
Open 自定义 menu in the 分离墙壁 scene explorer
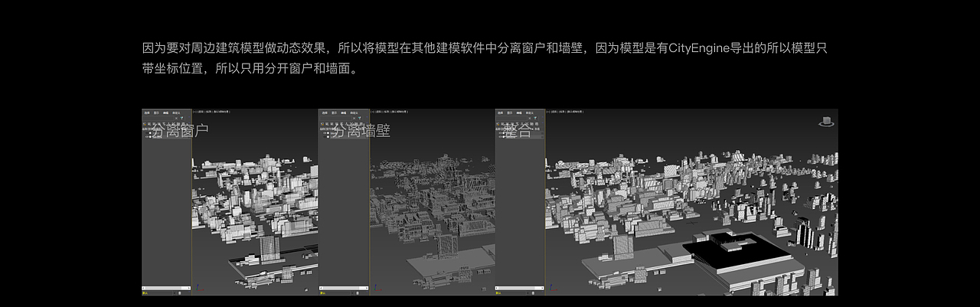(354, 113)
